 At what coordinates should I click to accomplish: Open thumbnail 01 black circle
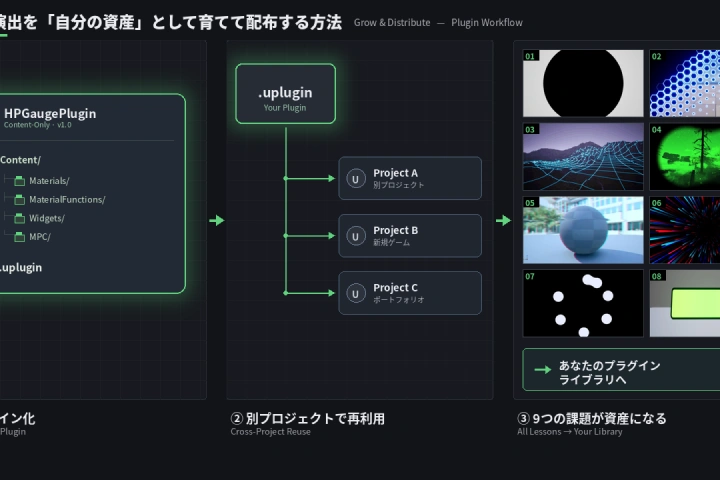pyautogui.click(x=583, y=83)
